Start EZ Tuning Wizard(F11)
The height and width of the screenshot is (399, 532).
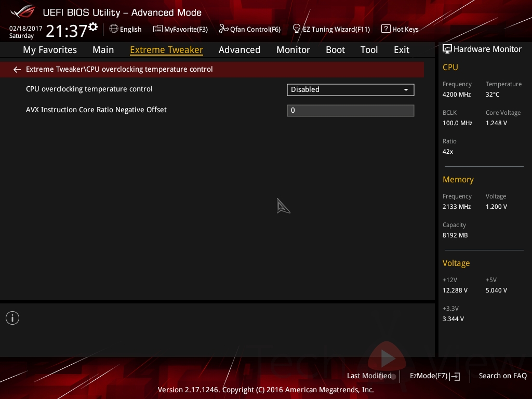pos(331,29)
